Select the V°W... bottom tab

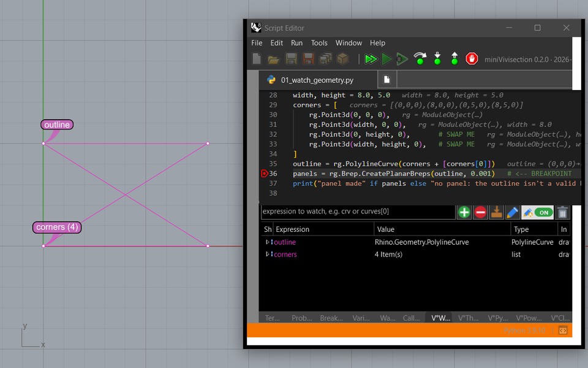point(440,318)
